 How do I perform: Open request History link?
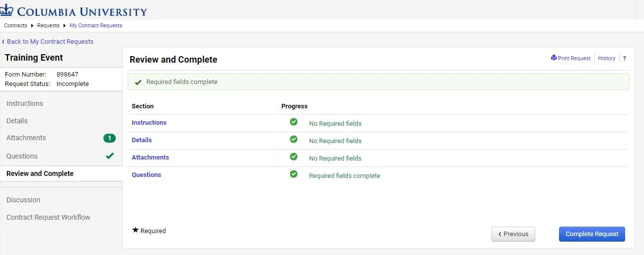(606, 58)
